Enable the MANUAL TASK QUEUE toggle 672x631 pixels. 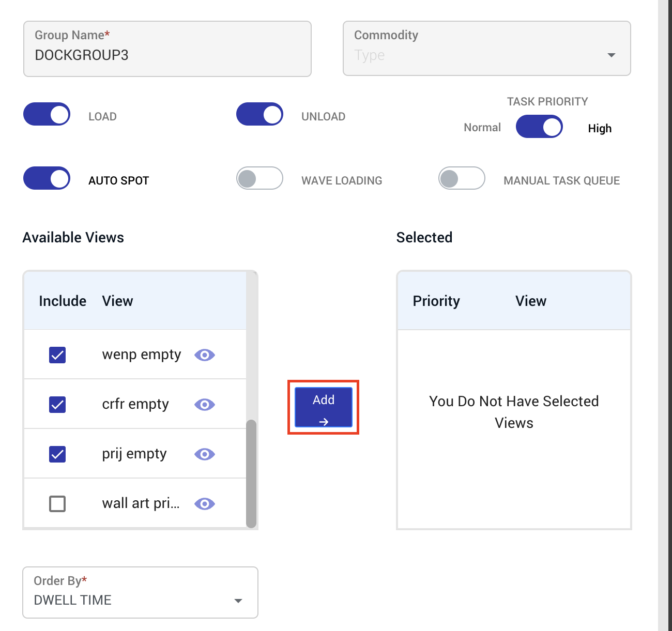pos(462,178)
